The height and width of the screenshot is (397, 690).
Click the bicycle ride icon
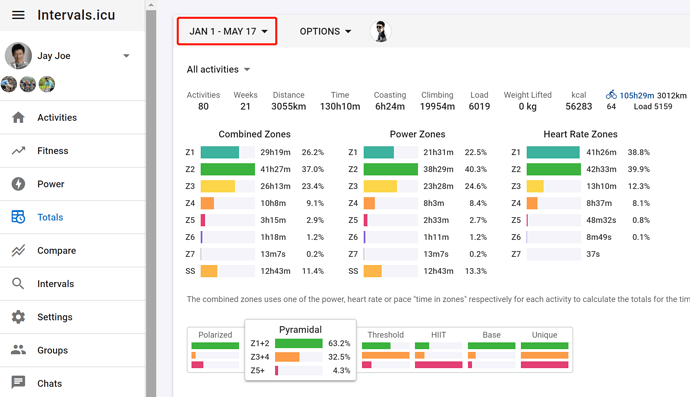coord(611,95)
